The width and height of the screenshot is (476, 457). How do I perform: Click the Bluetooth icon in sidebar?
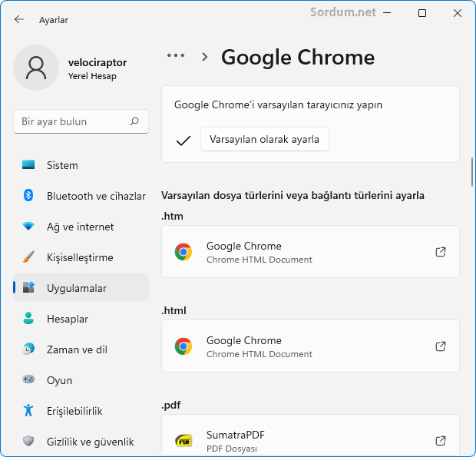point(28,195)
